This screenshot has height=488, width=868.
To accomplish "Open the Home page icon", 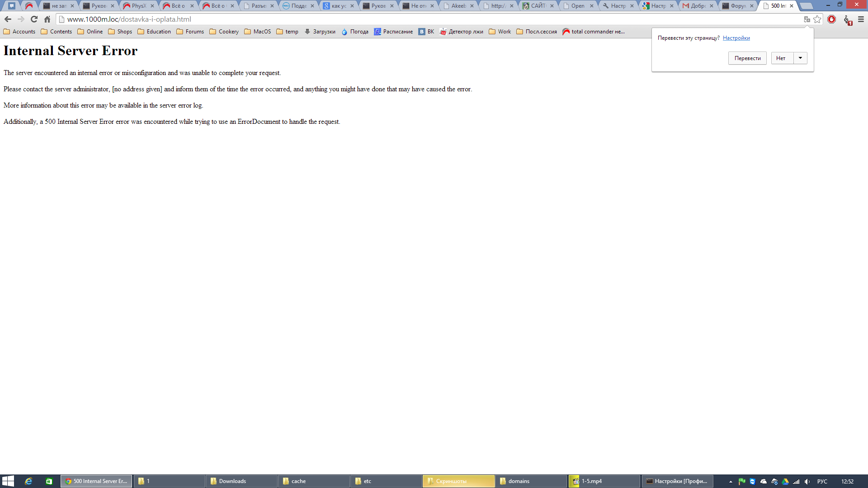I will [47, 19].
